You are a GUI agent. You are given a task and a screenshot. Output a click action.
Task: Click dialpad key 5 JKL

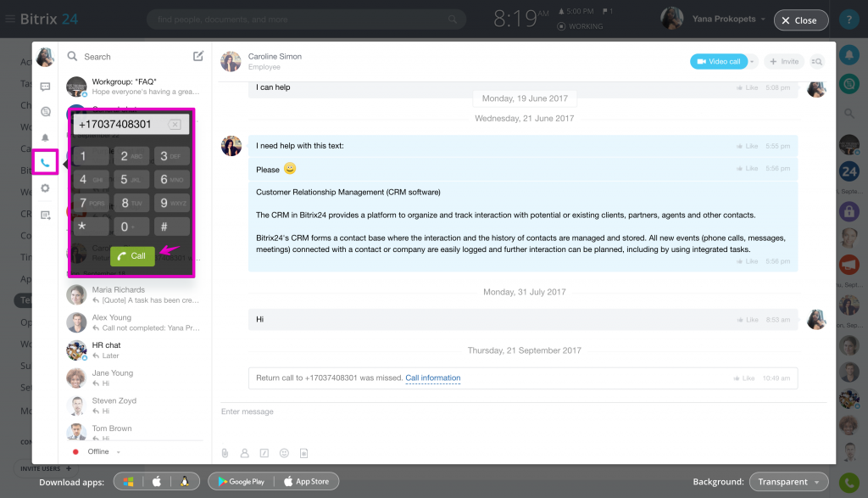tap(131, 180)
